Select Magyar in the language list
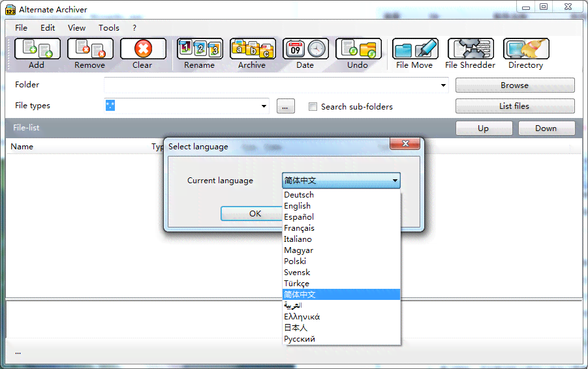The width and height of the screenshot is (588, 369). pyautogui.click(x=341, y=250)
